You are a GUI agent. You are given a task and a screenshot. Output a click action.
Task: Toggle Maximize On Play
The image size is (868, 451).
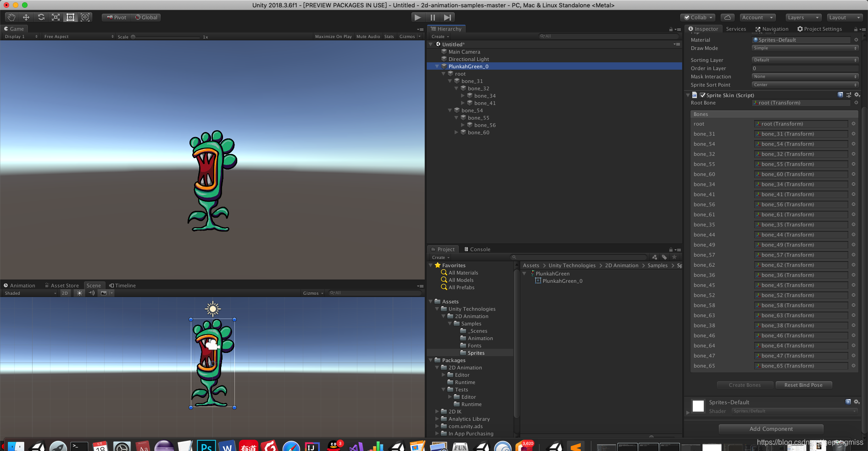333,37
